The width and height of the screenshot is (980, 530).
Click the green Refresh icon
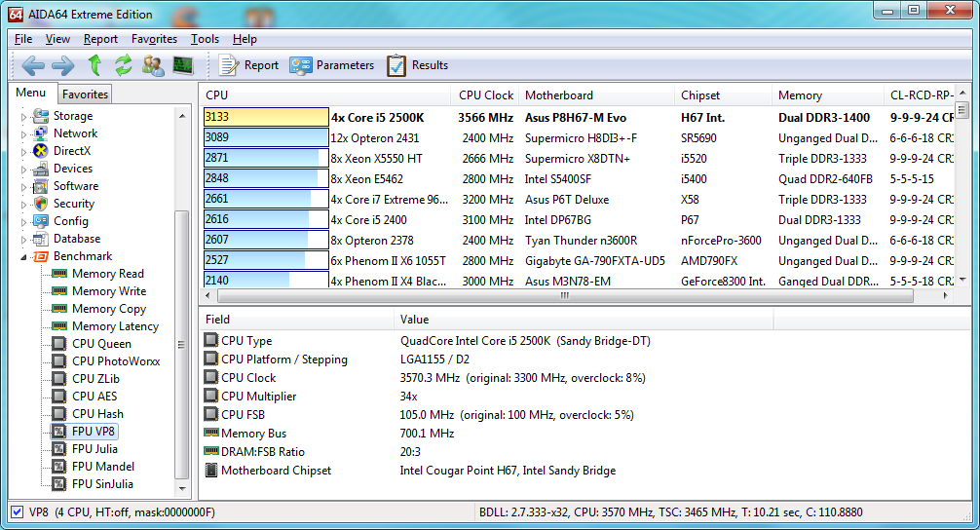[123, 65]
